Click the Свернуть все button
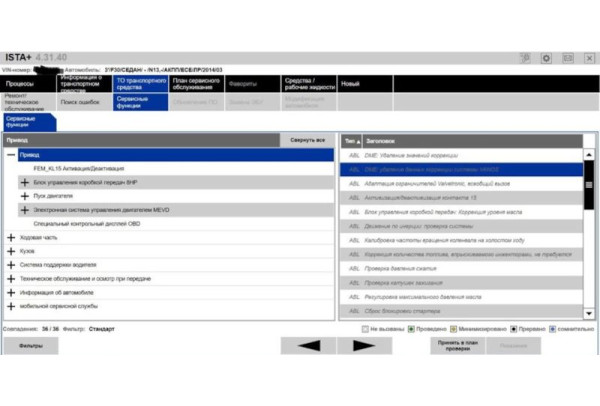 [x=306, y=141]
